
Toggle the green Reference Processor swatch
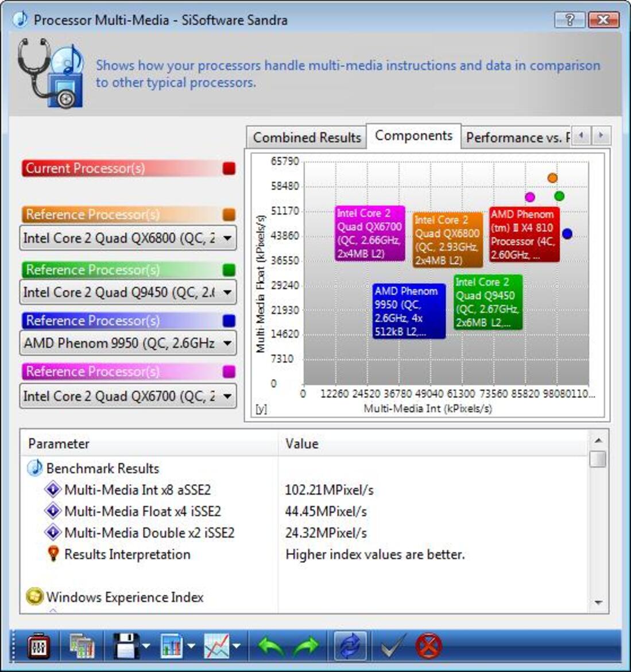tap(229, 270)
